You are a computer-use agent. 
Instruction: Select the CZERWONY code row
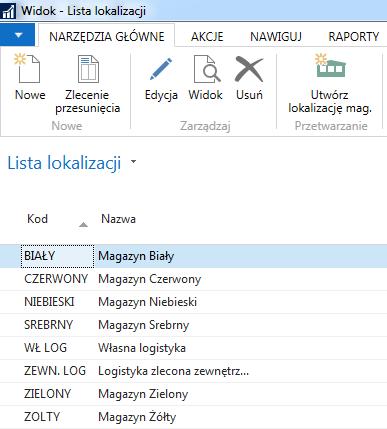[57, 279]
